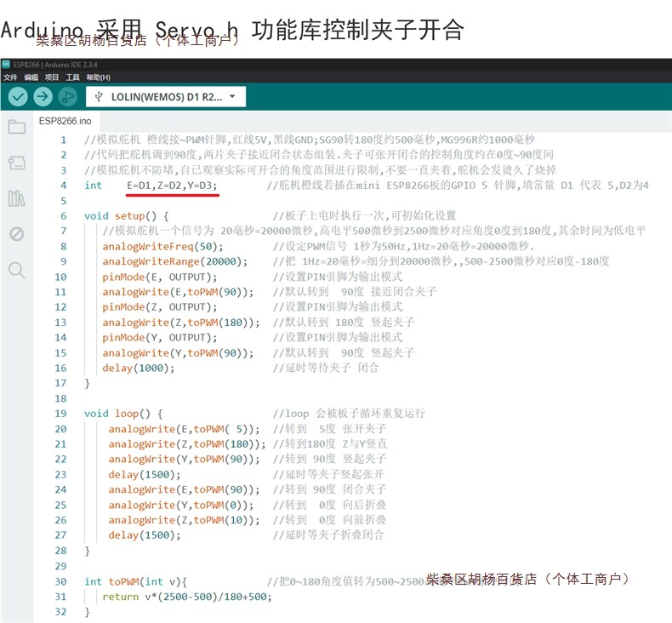The image size is (672, 623).
Task: Click the Upload arrow button
Action: pyautogui.click(x=43, y=97)
